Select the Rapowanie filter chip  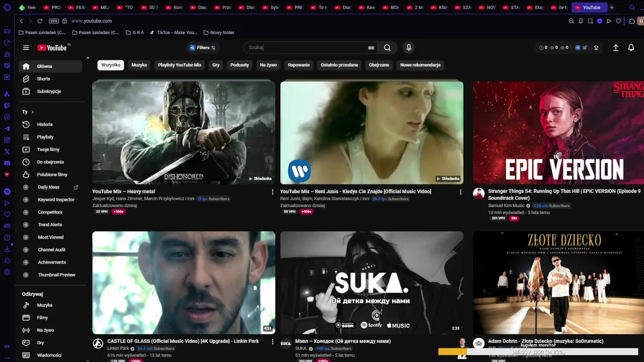[x=299, y=65]
